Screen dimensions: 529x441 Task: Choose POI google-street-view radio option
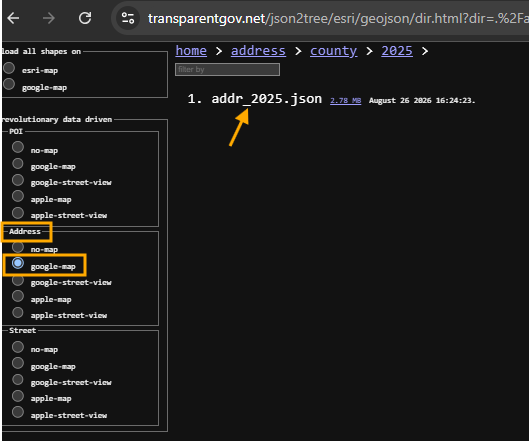click(x=18, y=180)
